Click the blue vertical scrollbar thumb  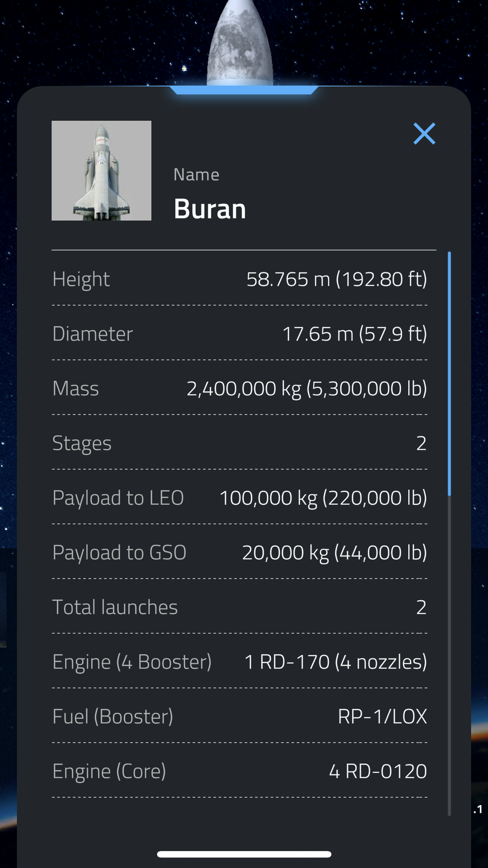click(x=449, y=373)
